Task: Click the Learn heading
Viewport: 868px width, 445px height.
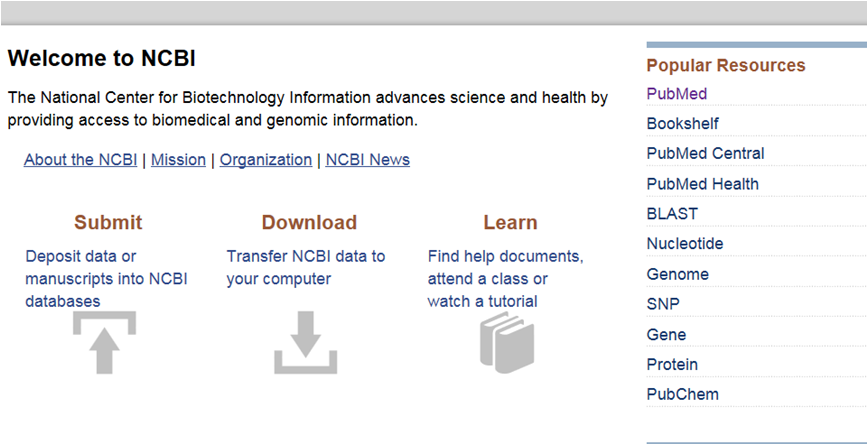Action: tap(510, 222)
